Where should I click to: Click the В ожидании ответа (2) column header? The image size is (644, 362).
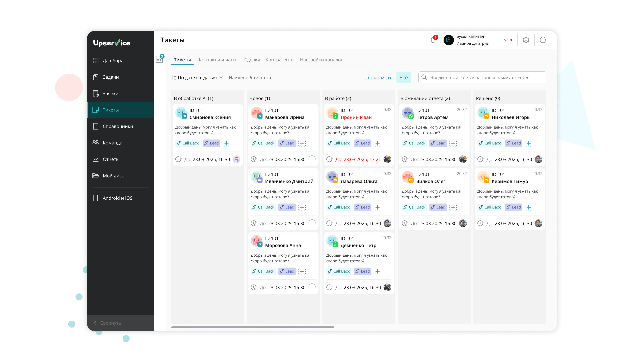click(425, 98)
